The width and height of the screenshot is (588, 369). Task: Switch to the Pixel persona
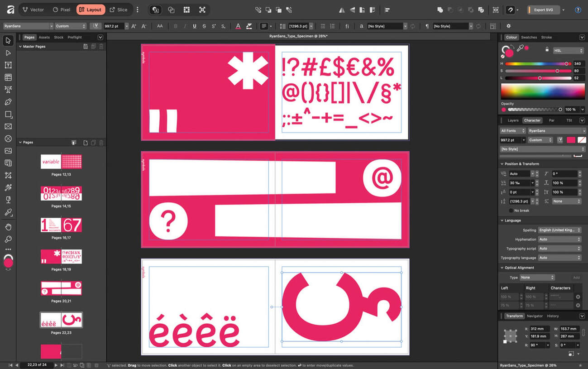tap(62, 10)
